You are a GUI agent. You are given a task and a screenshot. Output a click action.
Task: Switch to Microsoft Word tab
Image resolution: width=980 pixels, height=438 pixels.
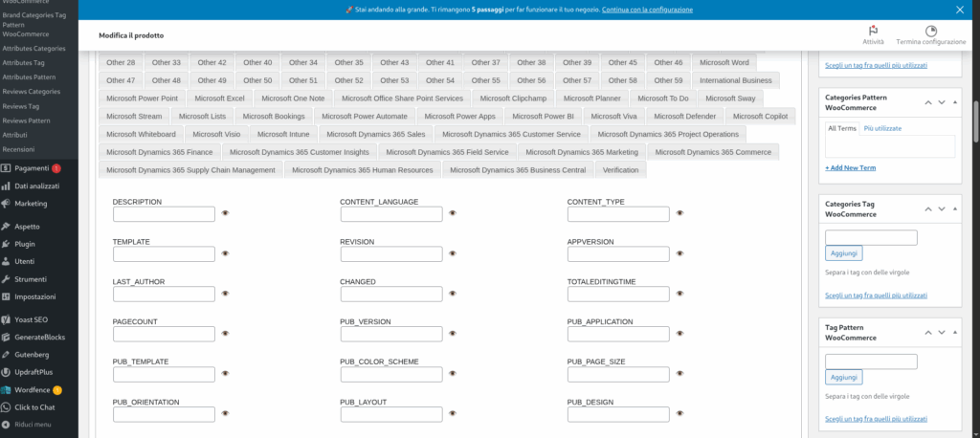[x=724, y=62]
